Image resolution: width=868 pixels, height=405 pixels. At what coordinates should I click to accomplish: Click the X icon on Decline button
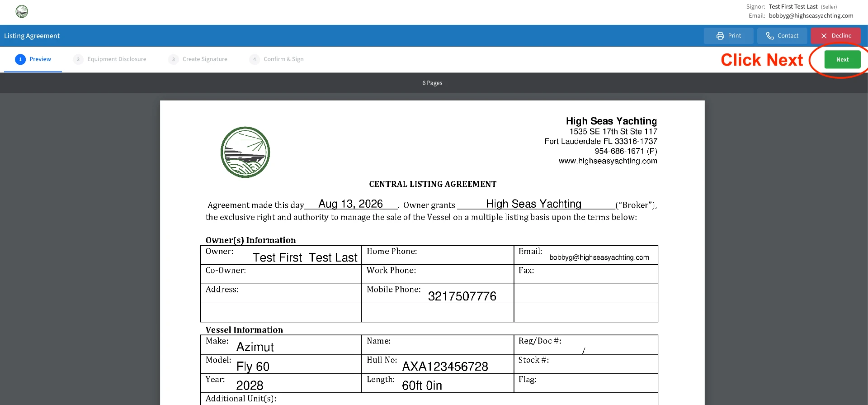tap(824, 36)
